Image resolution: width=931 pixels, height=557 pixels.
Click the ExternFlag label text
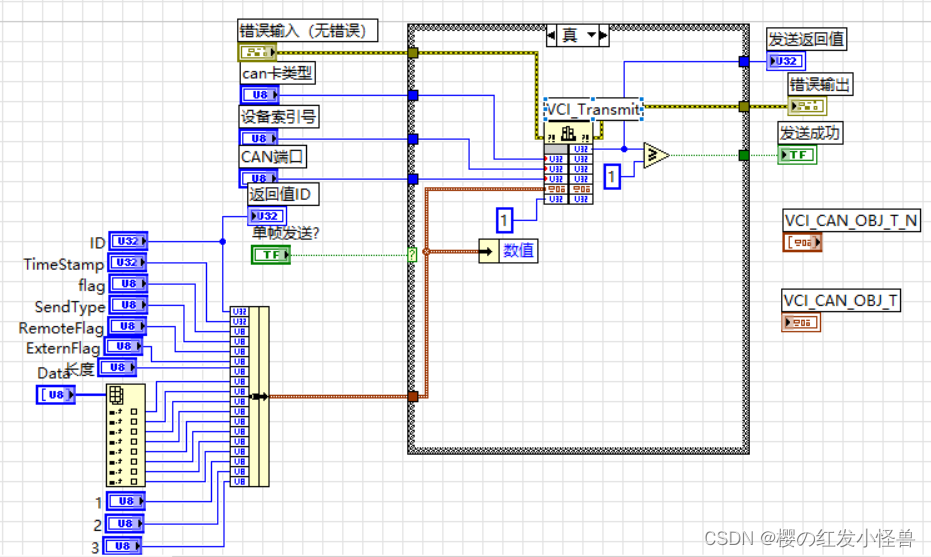coord(63,348)
